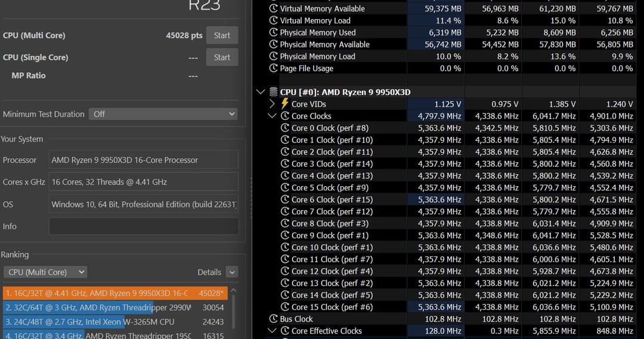Click Core Clocks current value 4,797.9 MHz
The image size is (644, 339).
click(439, 116)
